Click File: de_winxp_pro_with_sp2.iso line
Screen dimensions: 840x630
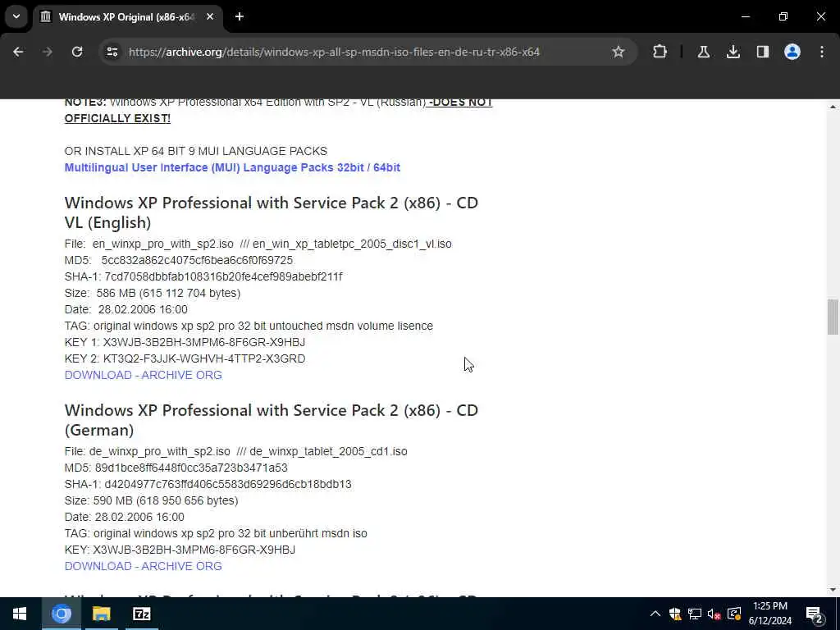(x=235, y=452)
